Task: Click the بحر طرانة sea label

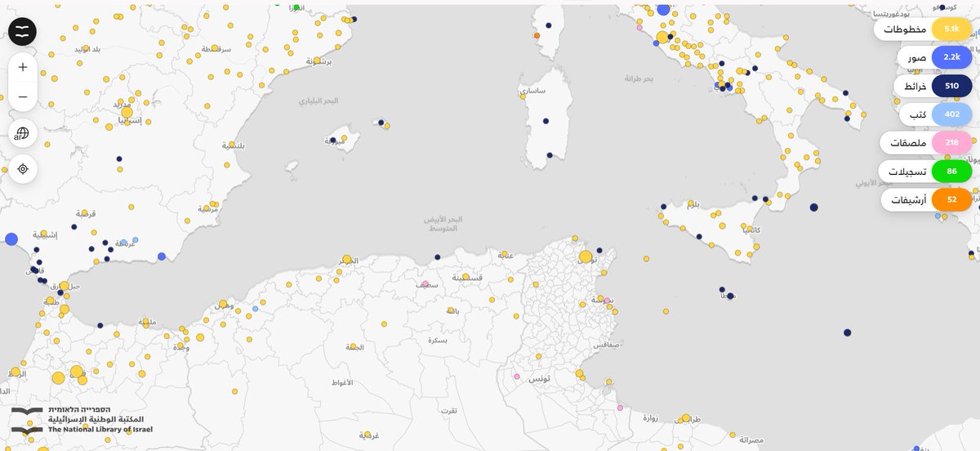Action: point(639,78)
